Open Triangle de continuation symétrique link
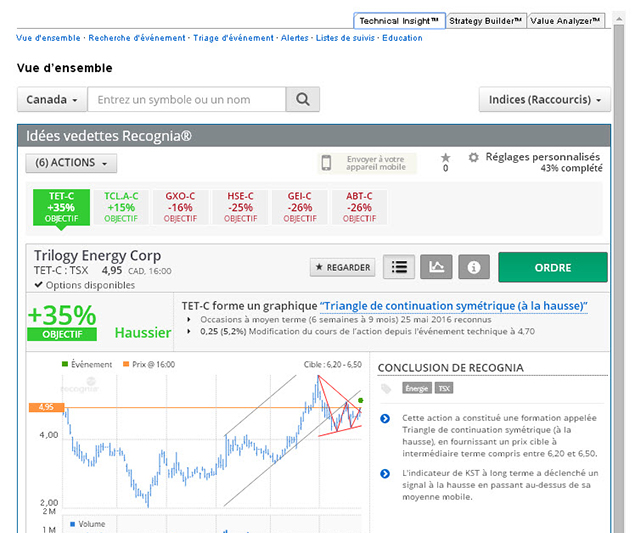Viewport: 635px width, 533px height. (x=454, y=306)
